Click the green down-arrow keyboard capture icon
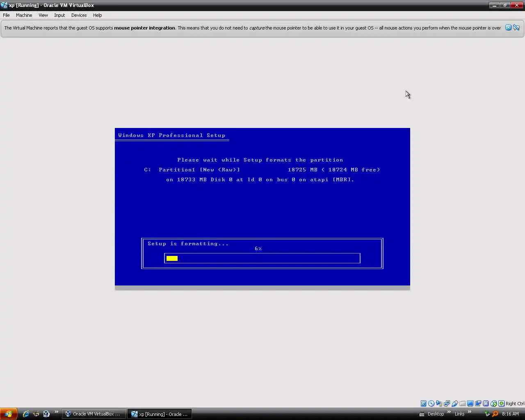This screenshot has height=420, width=525. (502, 404)
